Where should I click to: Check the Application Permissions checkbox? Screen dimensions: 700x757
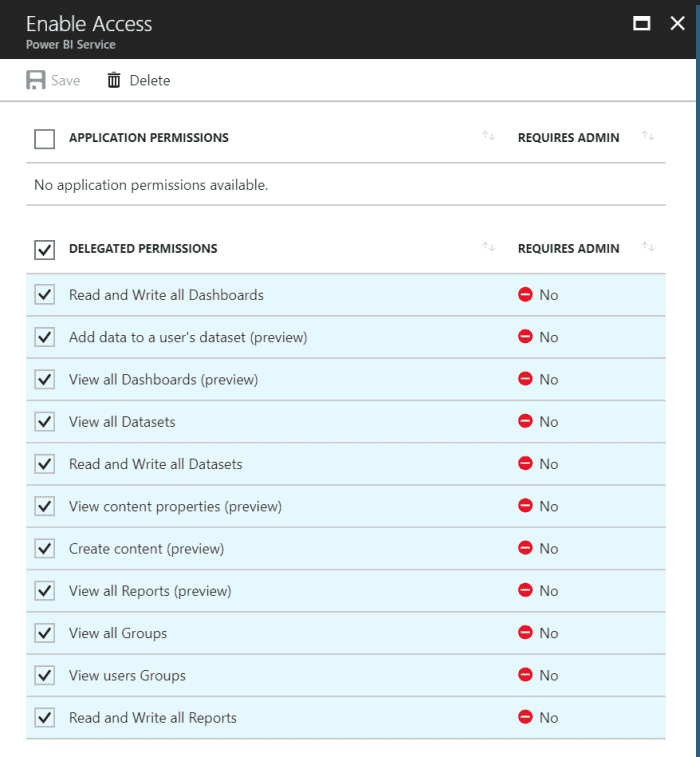click(45, 139)
